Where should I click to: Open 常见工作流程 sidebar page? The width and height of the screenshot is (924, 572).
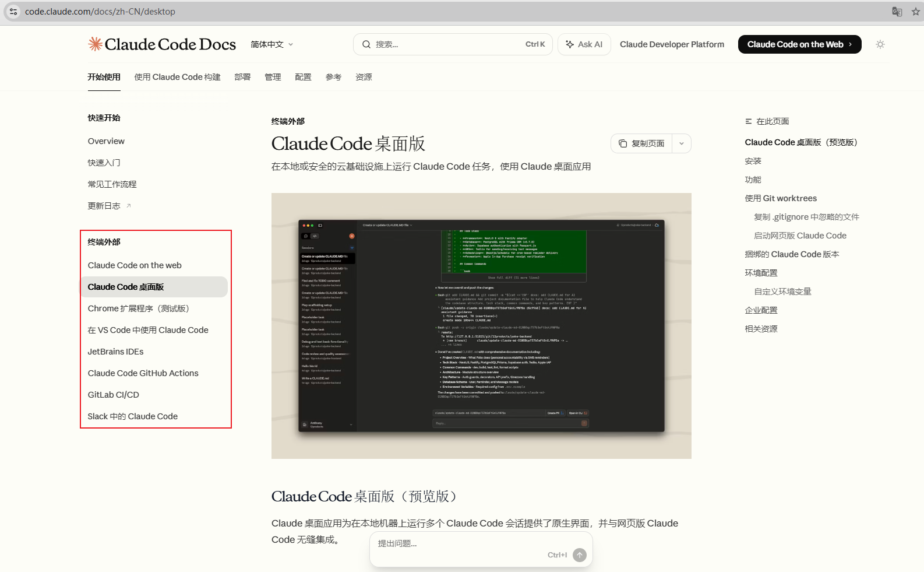112,184
